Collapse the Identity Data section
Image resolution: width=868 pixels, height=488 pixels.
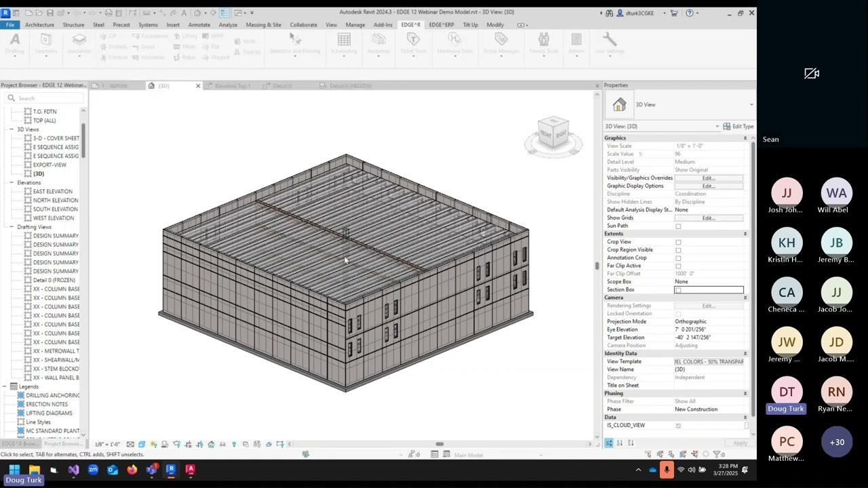point(745,354)
